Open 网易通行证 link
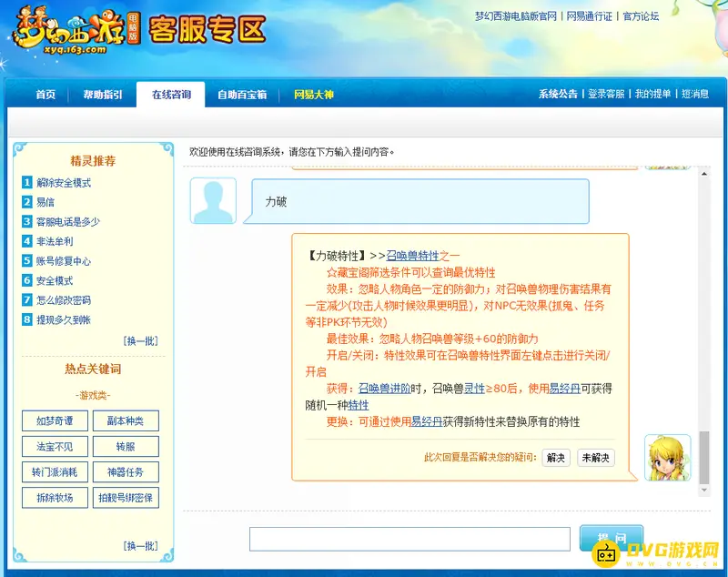This screenshot has width=728, height=577. [x=589, y=16]
